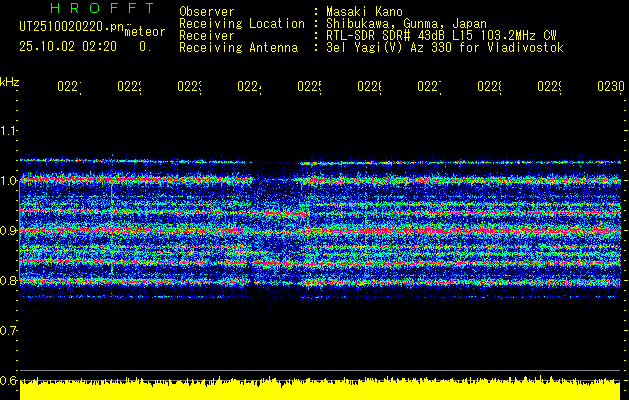Viewport: 629px width, 400px height.
Task: Click the yellow noise level bar graph
Action: (x=320, y=388)
